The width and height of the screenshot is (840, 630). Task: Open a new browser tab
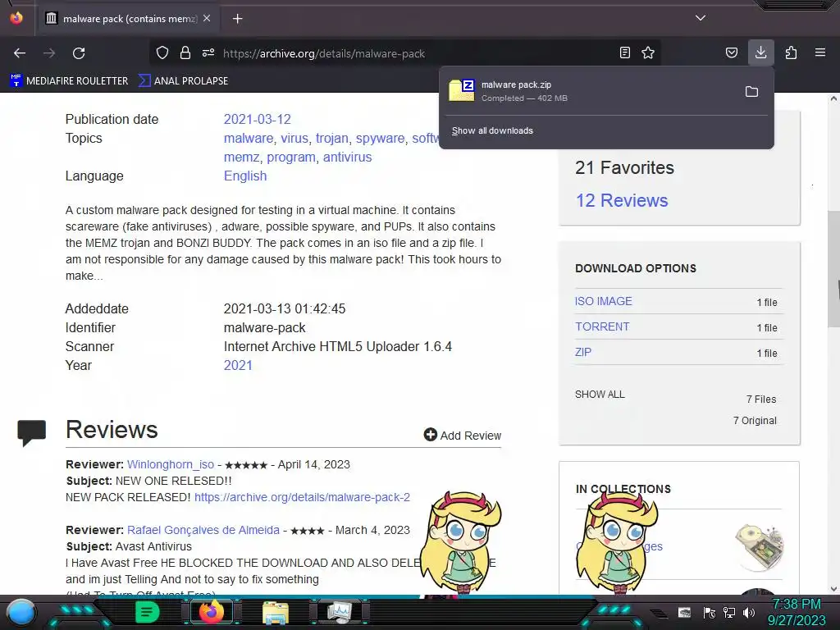[237, 19]
